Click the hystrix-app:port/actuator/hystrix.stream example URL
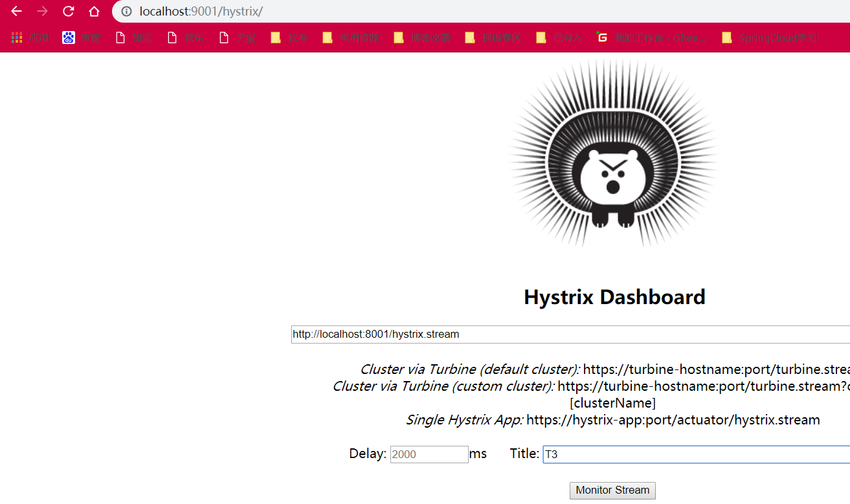Image resolution: width=850 pixels, height=504 pixels. pos(673,420)
